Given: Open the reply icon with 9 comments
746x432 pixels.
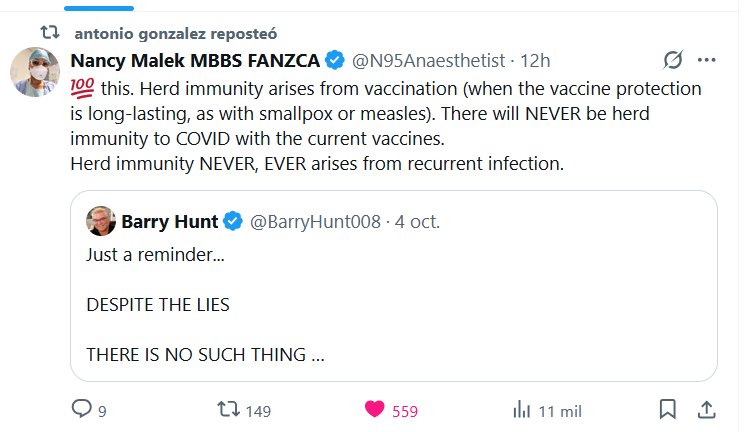Looking at the screenshot, I should [82, 408].
